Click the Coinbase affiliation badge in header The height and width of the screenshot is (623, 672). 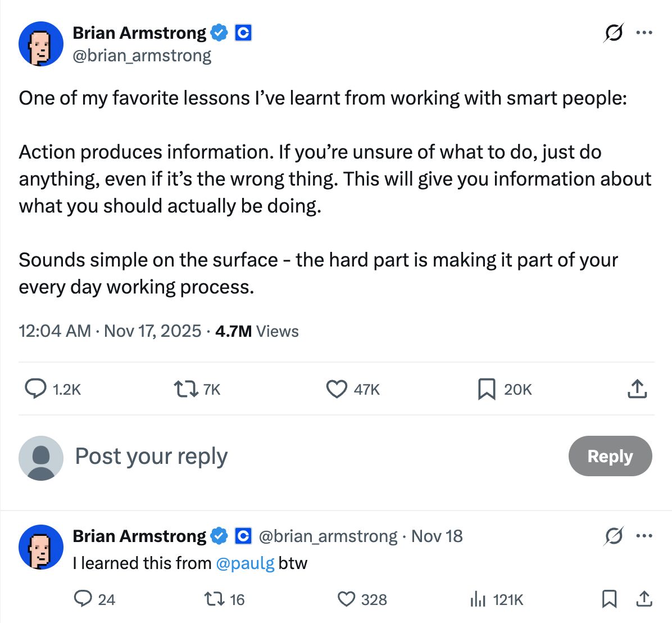coord(243,33)
